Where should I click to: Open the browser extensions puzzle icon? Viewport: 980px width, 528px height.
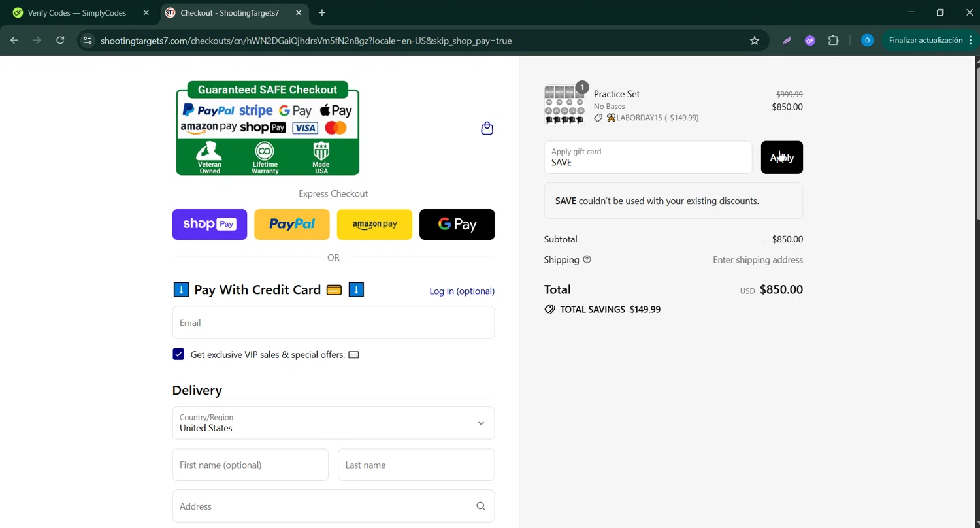click(833, 41)
